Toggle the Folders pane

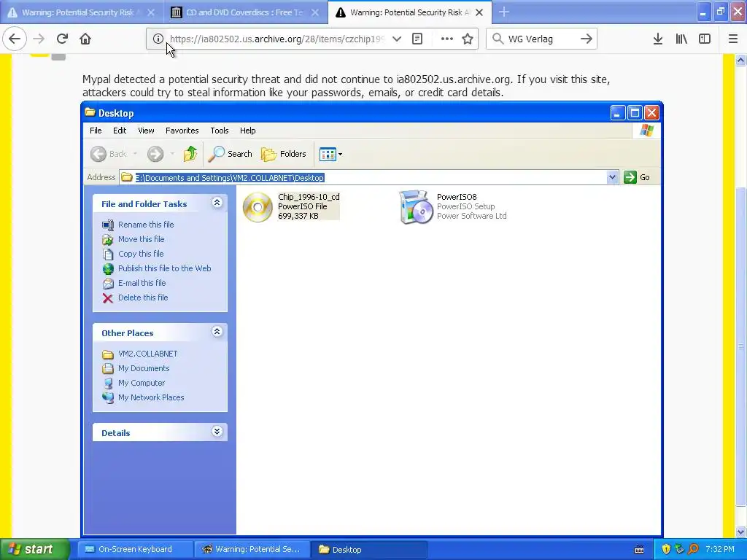pos(284,154)
